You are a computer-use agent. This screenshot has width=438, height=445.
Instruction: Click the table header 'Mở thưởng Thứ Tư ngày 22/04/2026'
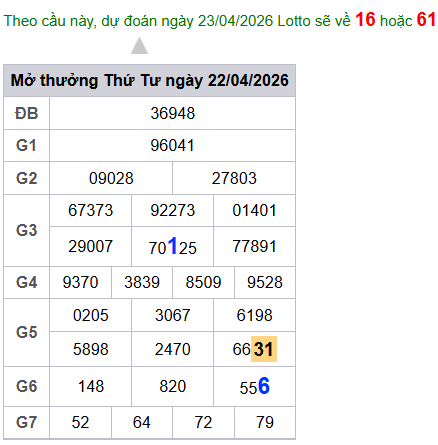[149, 80]
